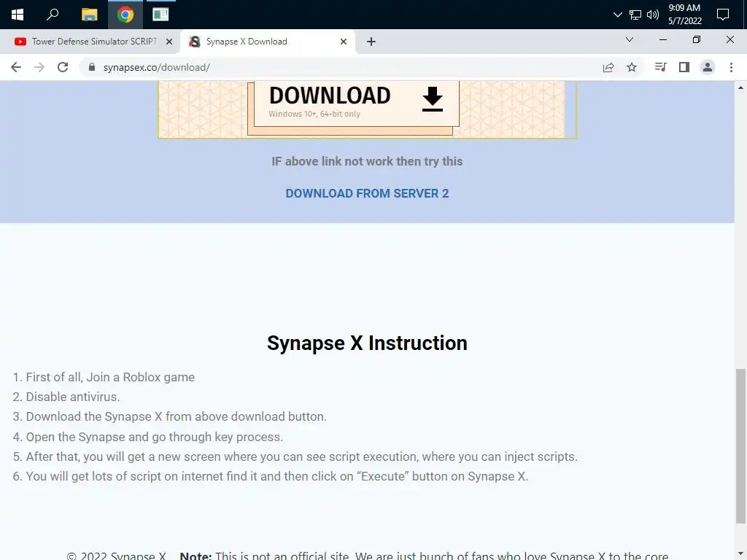This screenshot has width=747, height=560.
Task: Bookmark this page with the star
Action: (632, 68)
